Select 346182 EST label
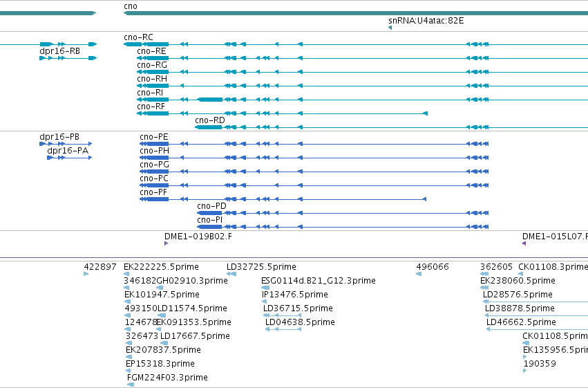 click(140, 281)
